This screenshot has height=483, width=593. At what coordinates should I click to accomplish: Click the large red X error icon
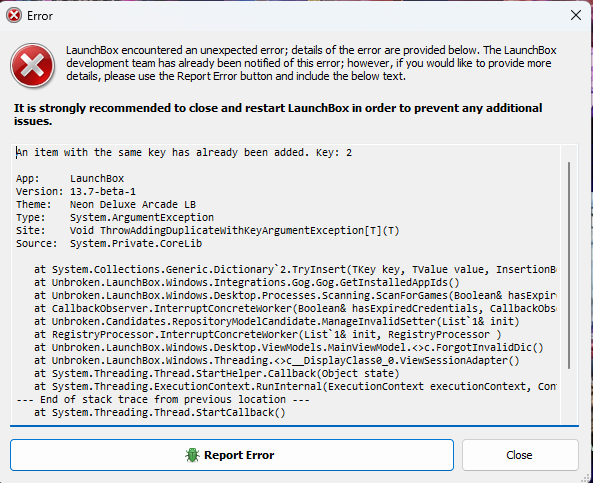(33, 65)
